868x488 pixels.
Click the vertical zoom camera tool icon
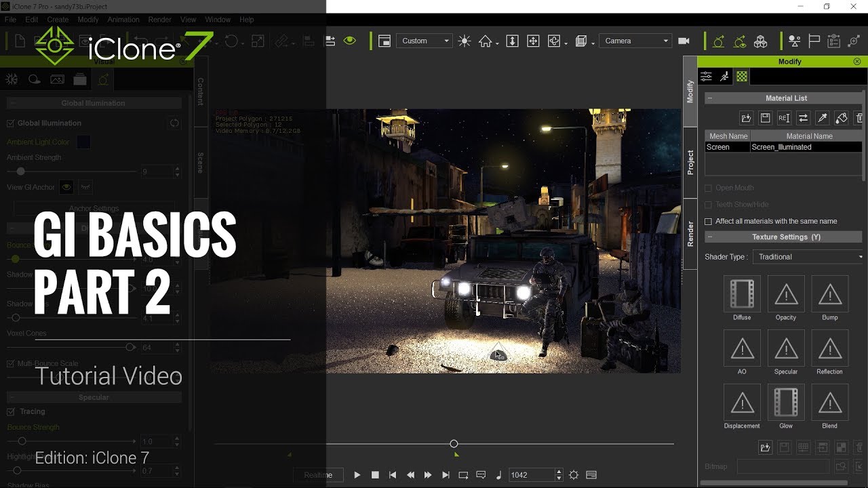tap(513, 41)
